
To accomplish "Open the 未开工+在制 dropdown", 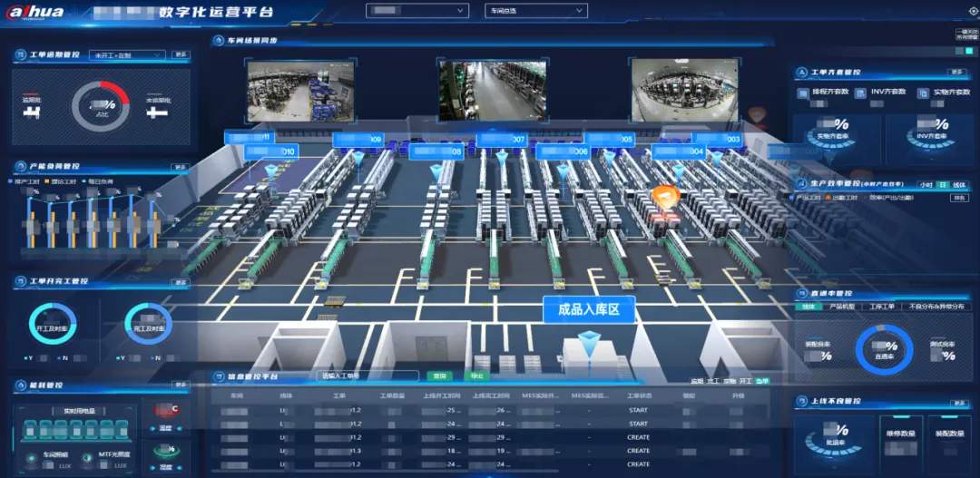I will tap(127, 55).
